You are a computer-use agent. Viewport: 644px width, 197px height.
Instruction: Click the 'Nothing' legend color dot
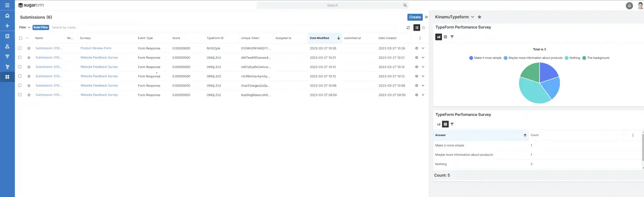567,58
